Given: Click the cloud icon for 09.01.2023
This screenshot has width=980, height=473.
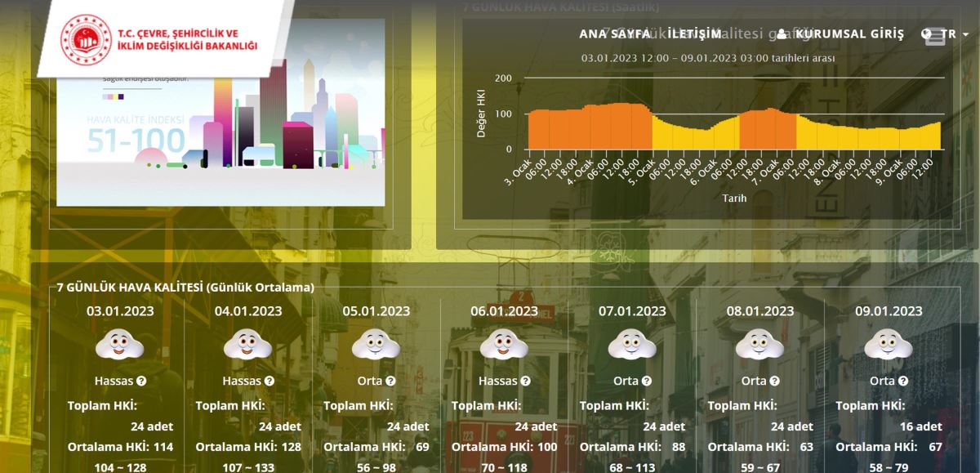Looking at the screenshot, I should (x=888, y=345).
